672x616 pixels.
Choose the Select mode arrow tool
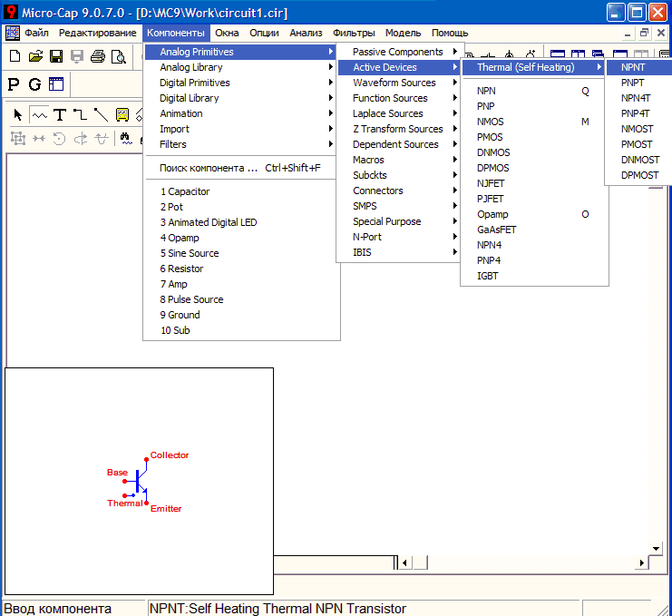[17, 115]
